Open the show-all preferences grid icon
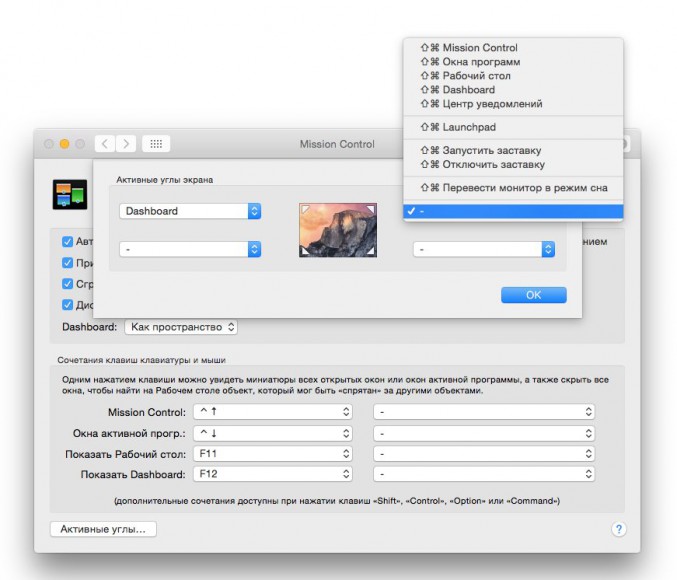The height and width of the screenshot is (580, 677). [155, 144]
